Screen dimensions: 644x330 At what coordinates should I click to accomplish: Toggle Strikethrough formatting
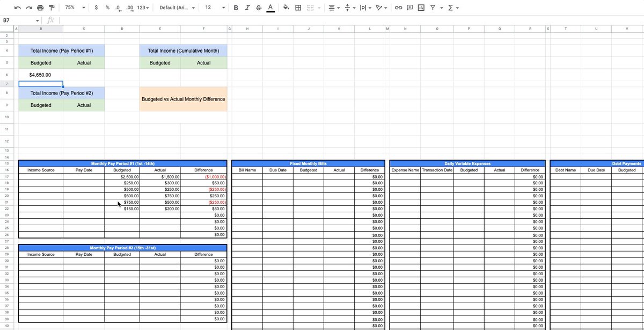[x=259, y=8]
